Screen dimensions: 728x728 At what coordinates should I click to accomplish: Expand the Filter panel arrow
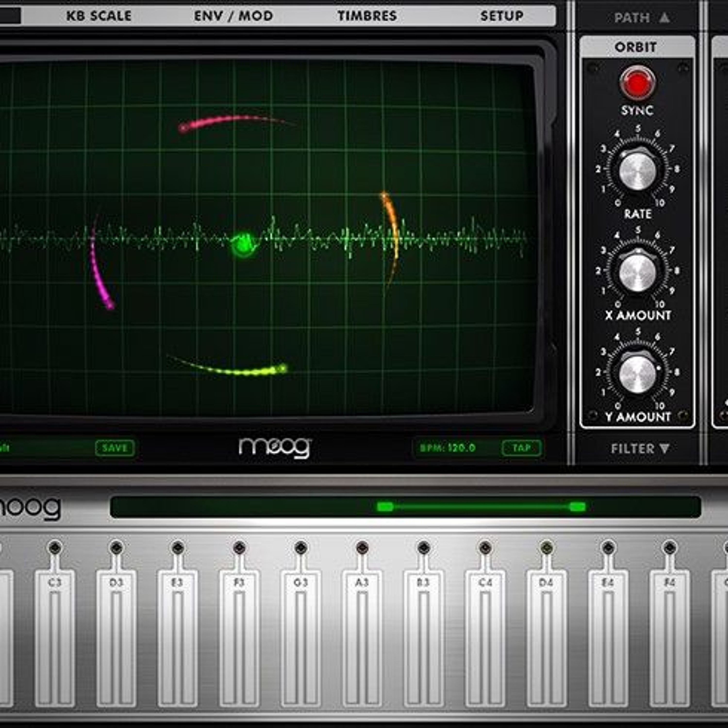tap(665, 448)
